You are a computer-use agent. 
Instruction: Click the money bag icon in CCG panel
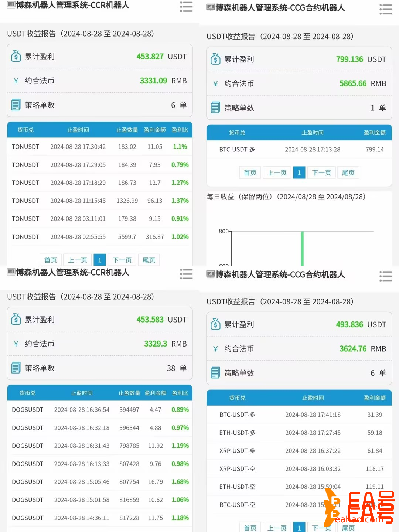pos(215,59)
